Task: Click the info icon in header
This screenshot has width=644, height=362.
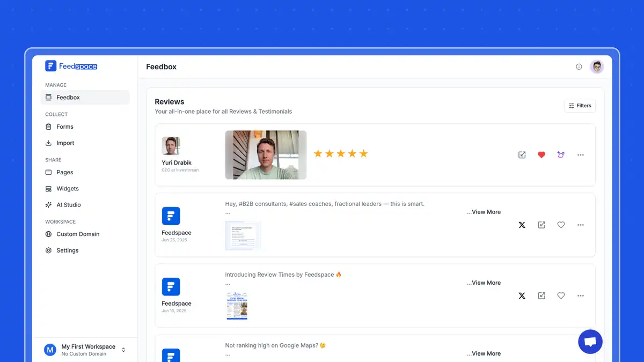Action: (579, 67)
